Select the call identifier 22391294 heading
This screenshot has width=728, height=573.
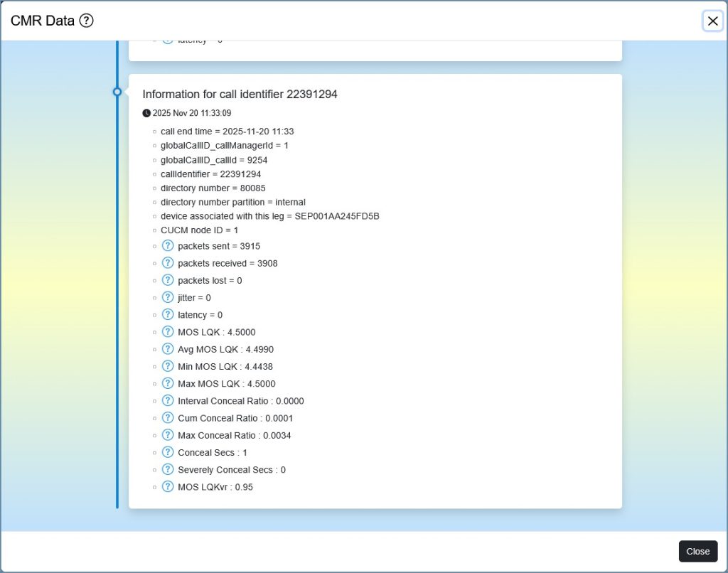coord(240,94)
